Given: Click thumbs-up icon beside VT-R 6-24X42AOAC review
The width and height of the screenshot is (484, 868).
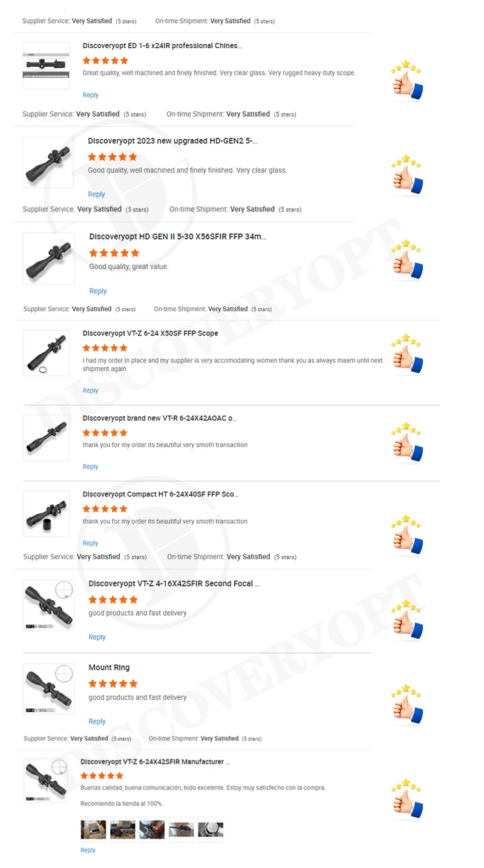Looking at the screenshot, I should (x=407, y=443).
